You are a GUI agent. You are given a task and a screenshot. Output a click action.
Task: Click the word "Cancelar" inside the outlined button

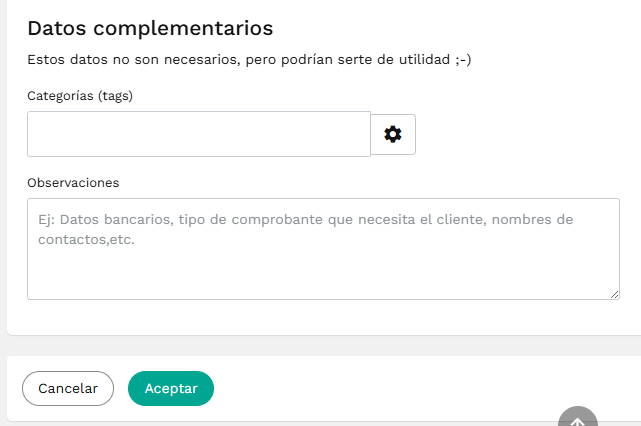click(68, 388)
